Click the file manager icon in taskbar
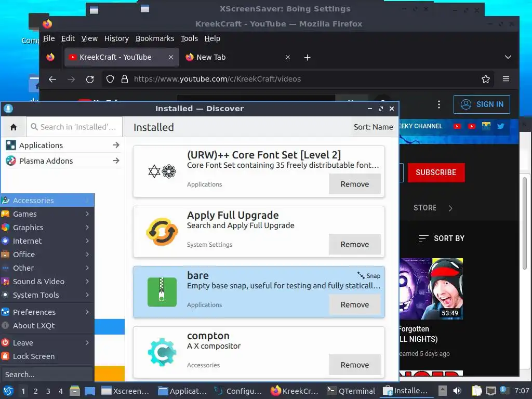 75,391
